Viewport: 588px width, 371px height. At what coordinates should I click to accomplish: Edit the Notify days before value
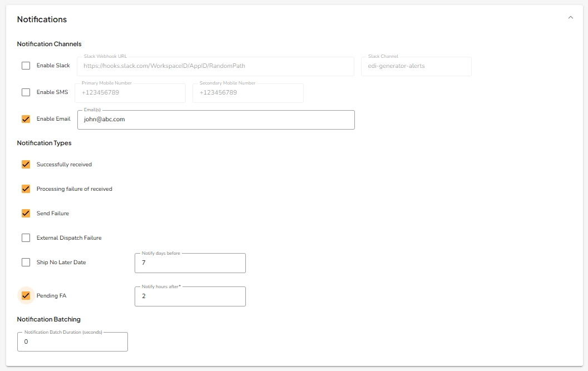pos(190,263)
